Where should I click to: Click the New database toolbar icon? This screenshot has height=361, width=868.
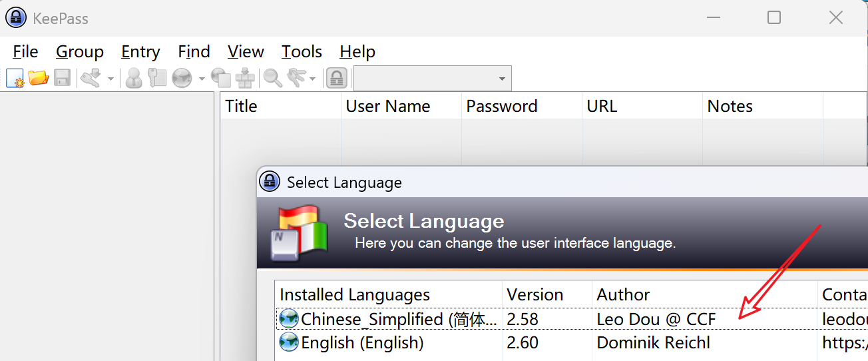[15, 78]
